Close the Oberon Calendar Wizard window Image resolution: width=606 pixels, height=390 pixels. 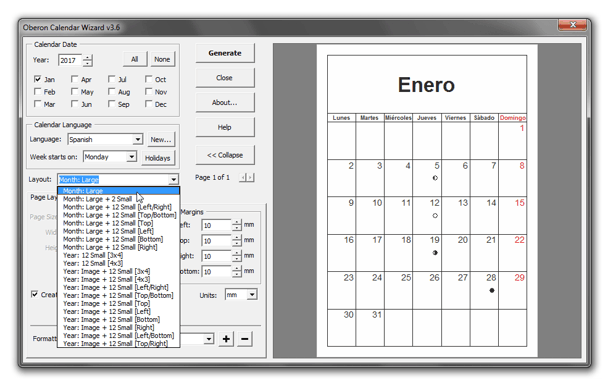pos(573,25)
